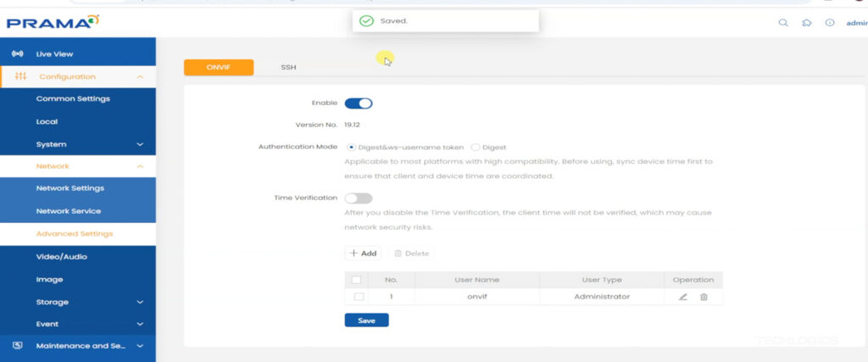Screen dimensions: 868x362
Task: Open the plugin puzzle-piece icon
Action: [x=806, y=23]
